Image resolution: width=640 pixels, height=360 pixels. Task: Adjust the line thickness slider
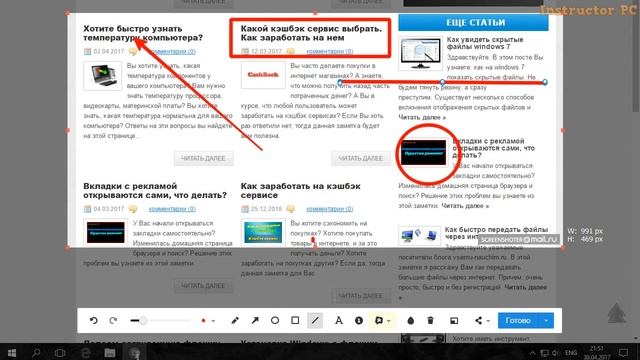(x=160, y=320)
